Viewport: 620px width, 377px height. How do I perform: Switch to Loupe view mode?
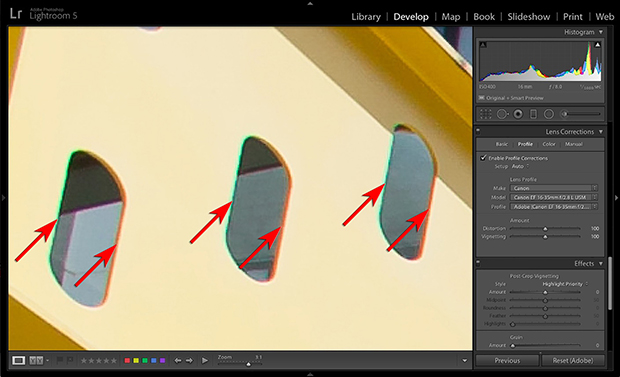pos(19,360)
